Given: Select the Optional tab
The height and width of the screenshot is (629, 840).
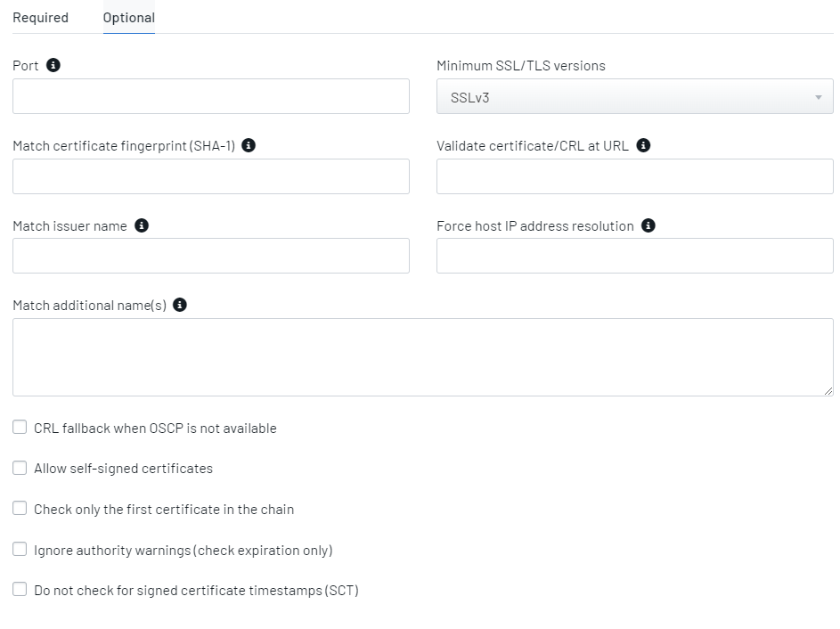Looking at the screenshot, I should [x=128, y=17].
